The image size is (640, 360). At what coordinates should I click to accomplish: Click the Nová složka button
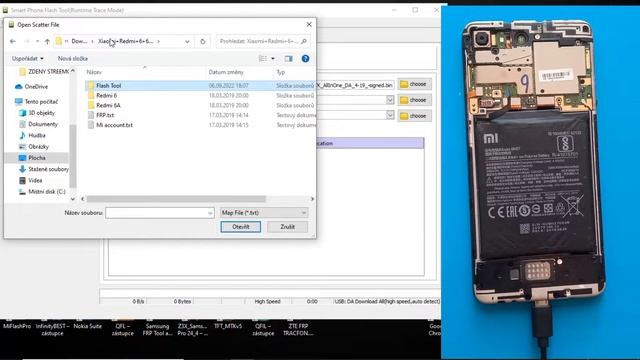(73, 59)
